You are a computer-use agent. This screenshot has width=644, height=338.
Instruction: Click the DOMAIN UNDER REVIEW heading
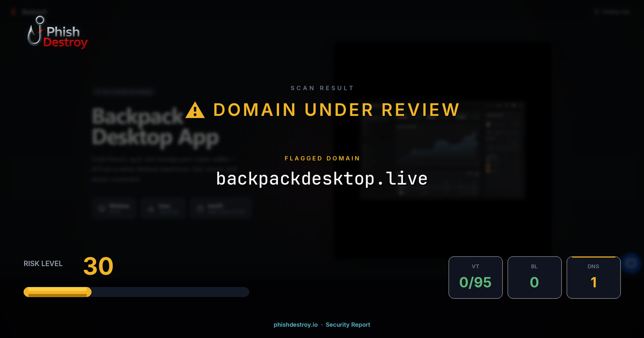click(x=336, y=109)
